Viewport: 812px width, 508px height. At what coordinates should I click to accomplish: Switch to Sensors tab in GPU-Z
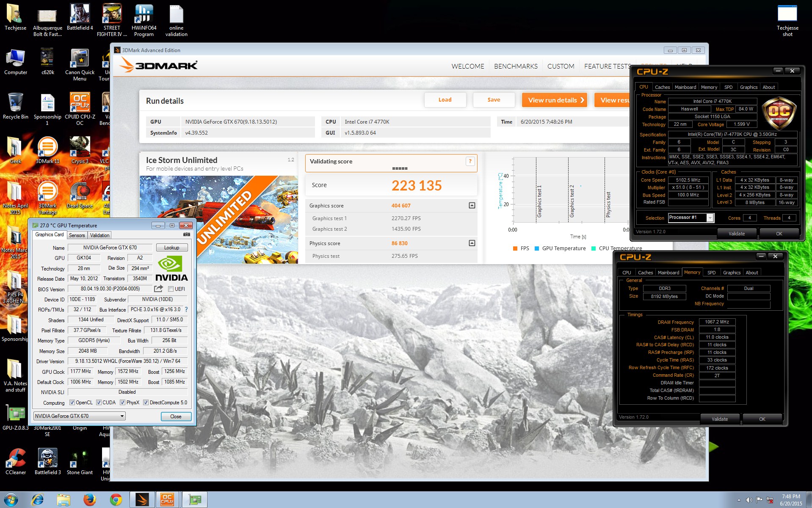(x=77, y=235)
